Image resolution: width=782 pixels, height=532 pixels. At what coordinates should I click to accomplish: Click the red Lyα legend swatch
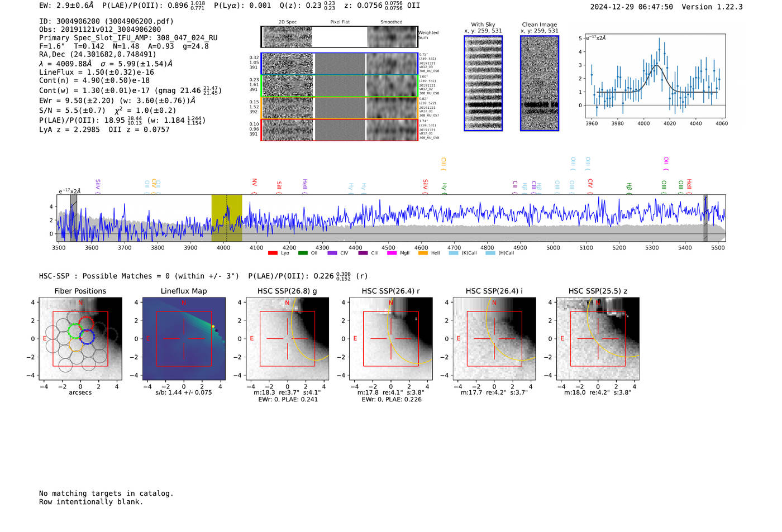pyautogui.click(x=273, y=253)
